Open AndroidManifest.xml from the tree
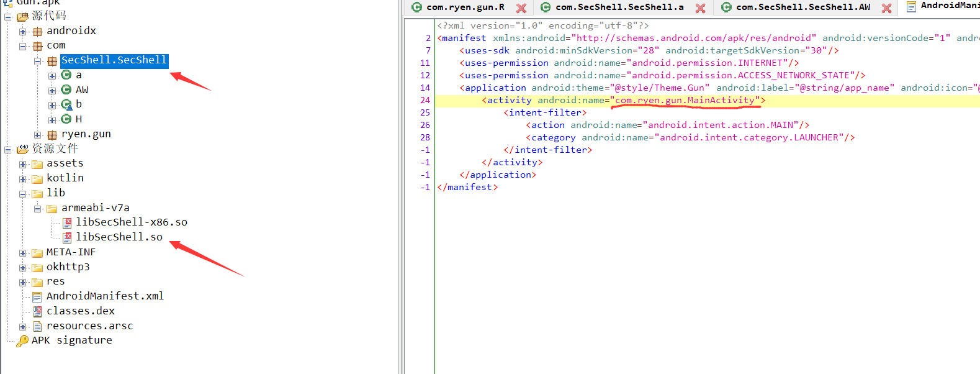 tap(105, 296)
